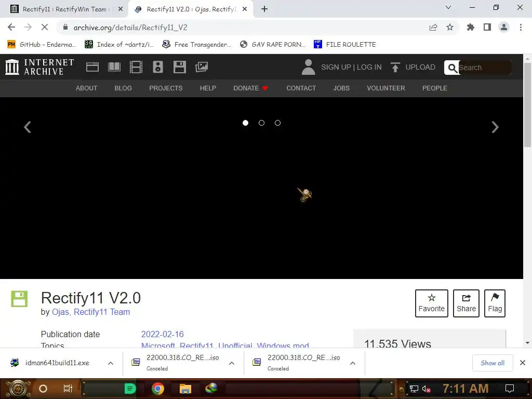
Task: Close the downloads bar
Action: [523, 363]
